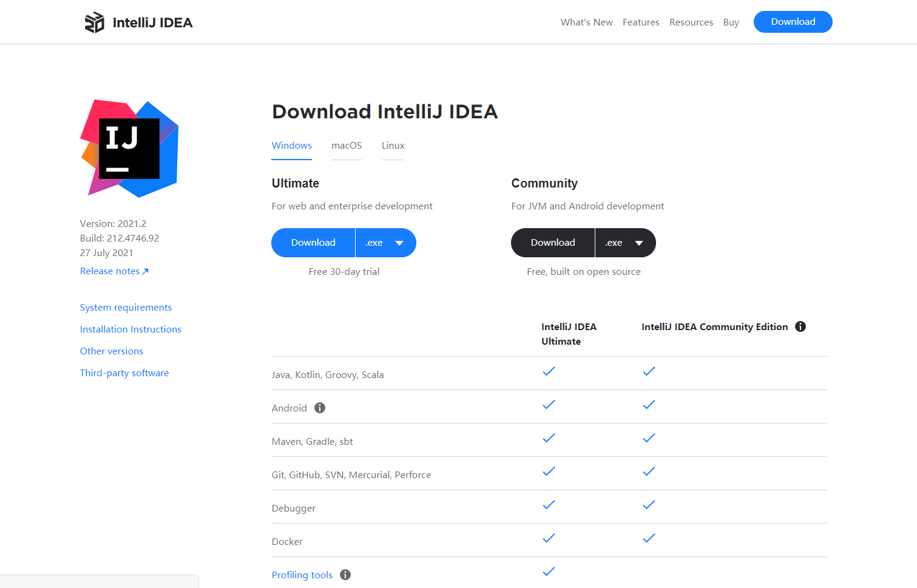Click the IntelliJ IDEA logo in header
Screen dimensions: 917x588
pos(138,22)
